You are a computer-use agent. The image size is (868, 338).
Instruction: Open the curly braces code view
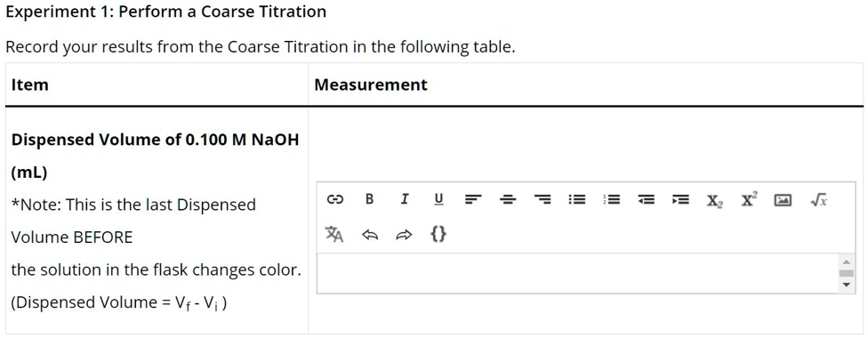(x=438, y=235)
